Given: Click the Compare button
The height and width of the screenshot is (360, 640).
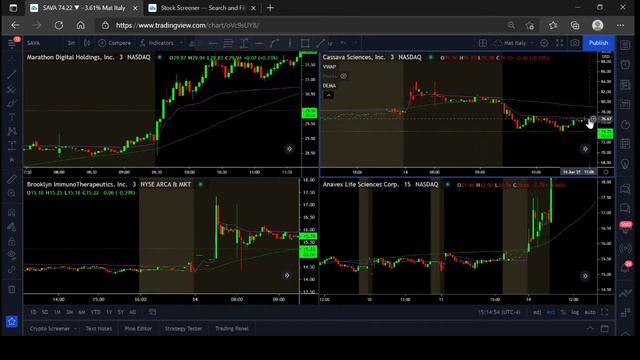Looking at the screenshot, I should (114, 43).
